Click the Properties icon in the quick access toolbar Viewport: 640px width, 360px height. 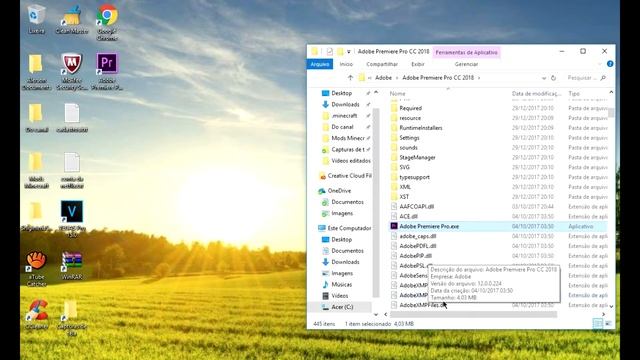pyautogui.click(x=329, y=51)
